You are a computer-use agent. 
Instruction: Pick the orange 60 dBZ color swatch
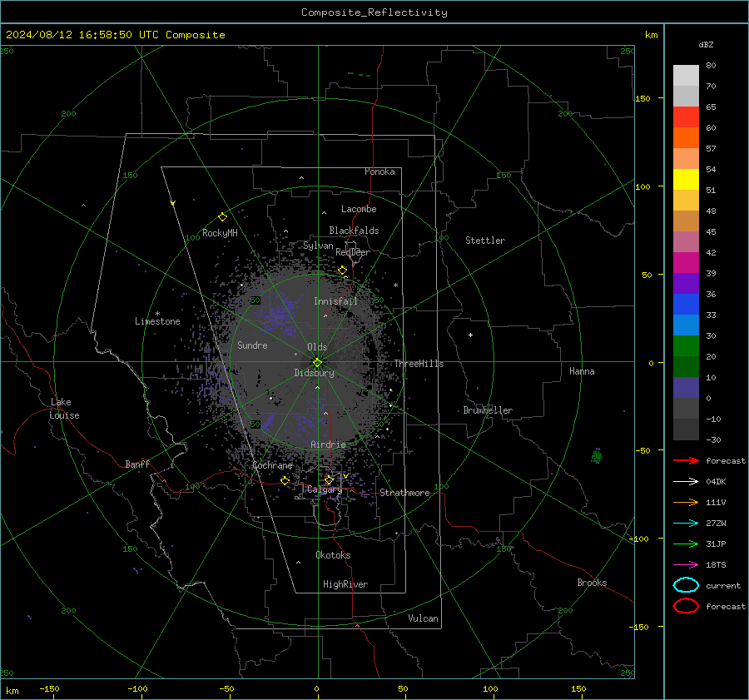[x=686, y=137]
